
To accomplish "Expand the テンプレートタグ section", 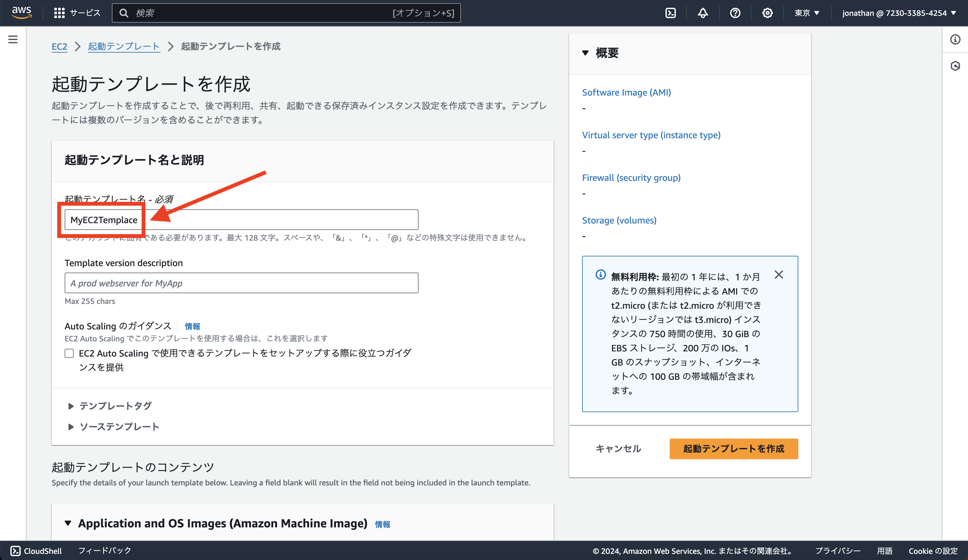I will point(71,406).
